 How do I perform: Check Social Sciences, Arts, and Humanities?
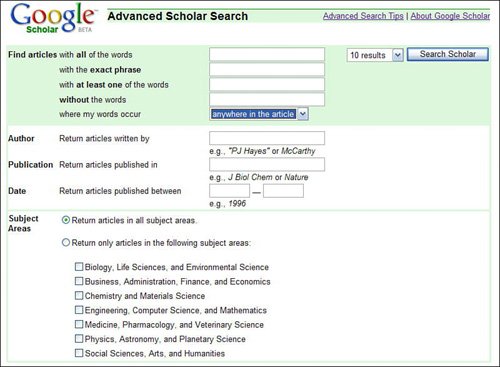point(79,353)
